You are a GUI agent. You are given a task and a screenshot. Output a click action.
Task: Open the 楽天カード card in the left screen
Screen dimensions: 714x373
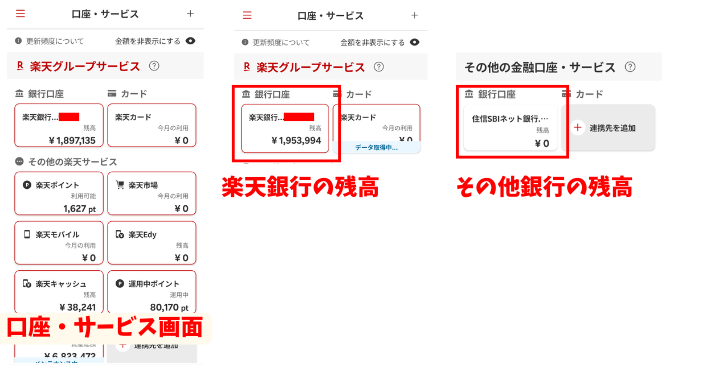coord(152,125)
